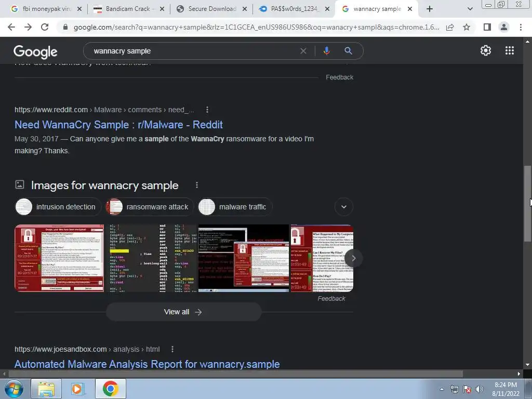
Task: Share this page using the share icon
Action: pyautogui.click(x=450, y=27)
